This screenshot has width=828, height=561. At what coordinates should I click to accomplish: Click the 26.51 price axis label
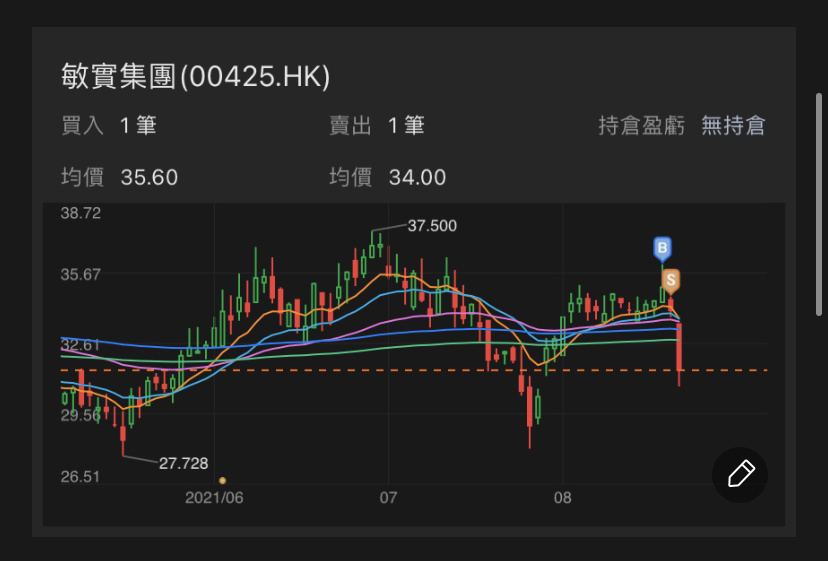pyautogui.click(x=80, y=477)
